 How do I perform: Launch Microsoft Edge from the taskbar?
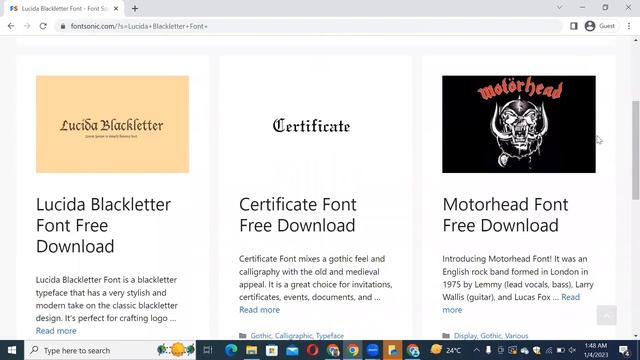point(231,350)
